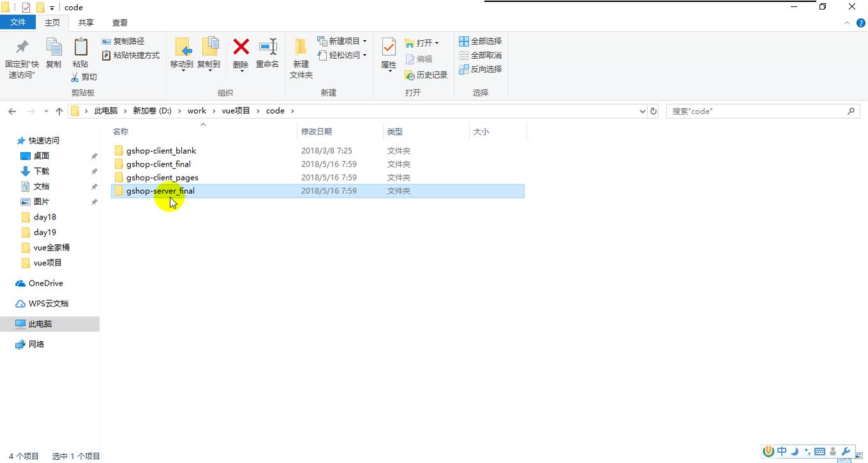Collapse the ribbon with chevron
Viewport: 868px width, 463px height.
tap(847, 23)
